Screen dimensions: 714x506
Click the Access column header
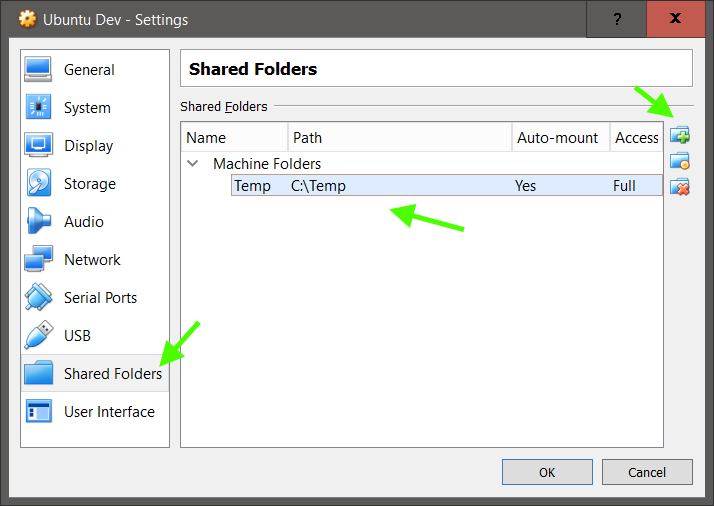(x=637, y=137)
